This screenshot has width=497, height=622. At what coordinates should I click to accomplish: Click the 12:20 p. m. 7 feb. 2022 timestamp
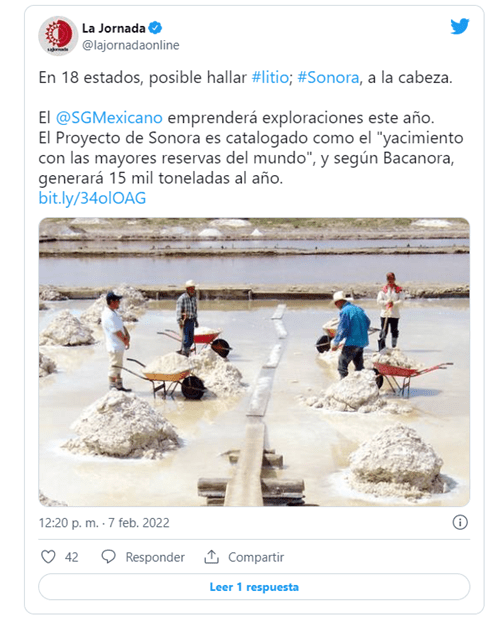[104, 523]
